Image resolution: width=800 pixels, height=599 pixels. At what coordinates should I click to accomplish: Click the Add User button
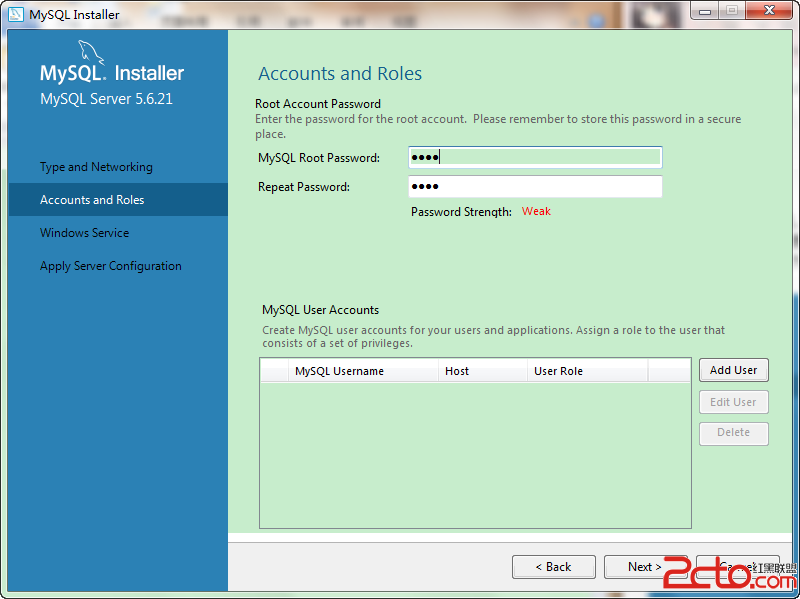tap(734, 370)
